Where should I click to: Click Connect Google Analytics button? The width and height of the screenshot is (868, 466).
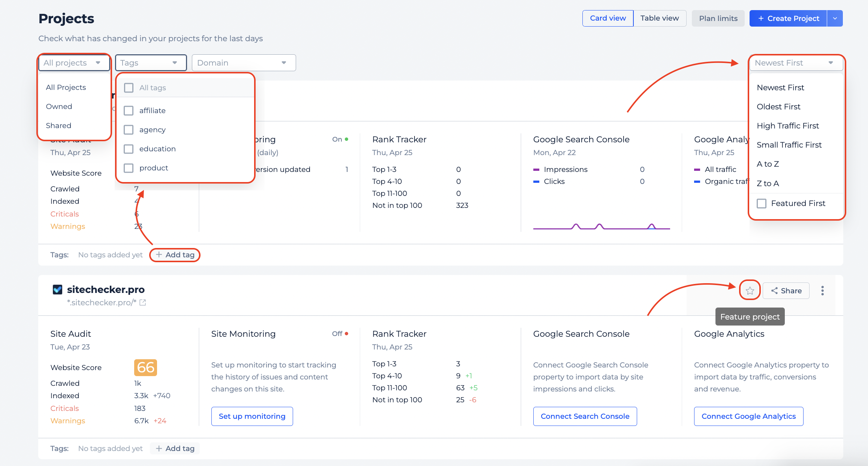pyautogui.click(x=748, y=416)
